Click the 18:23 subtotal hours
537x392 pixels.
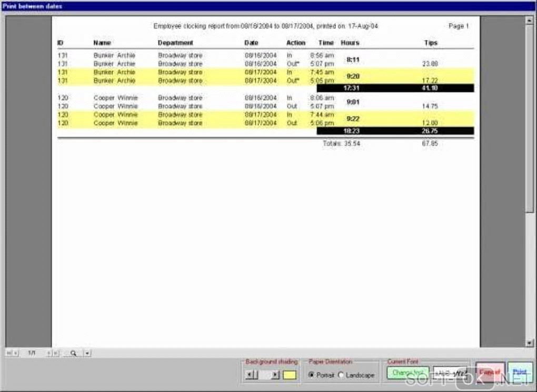tap(351, 131)
